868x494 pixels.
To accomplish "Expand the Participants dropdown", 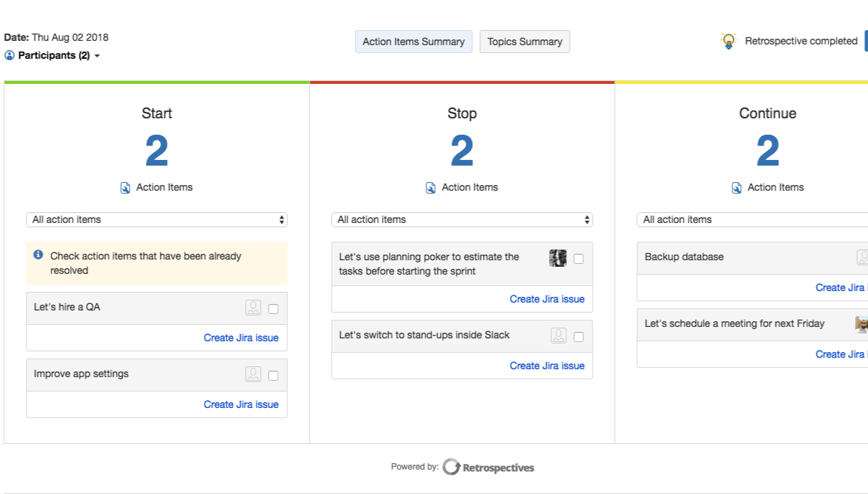I will coord(97,55).
